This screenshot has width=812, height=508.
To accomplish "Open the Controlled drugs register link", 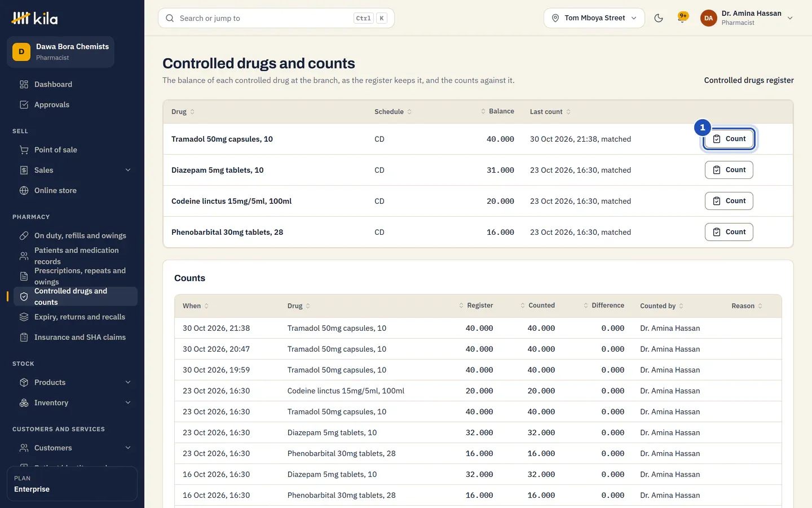I will (x=749, y=80).
